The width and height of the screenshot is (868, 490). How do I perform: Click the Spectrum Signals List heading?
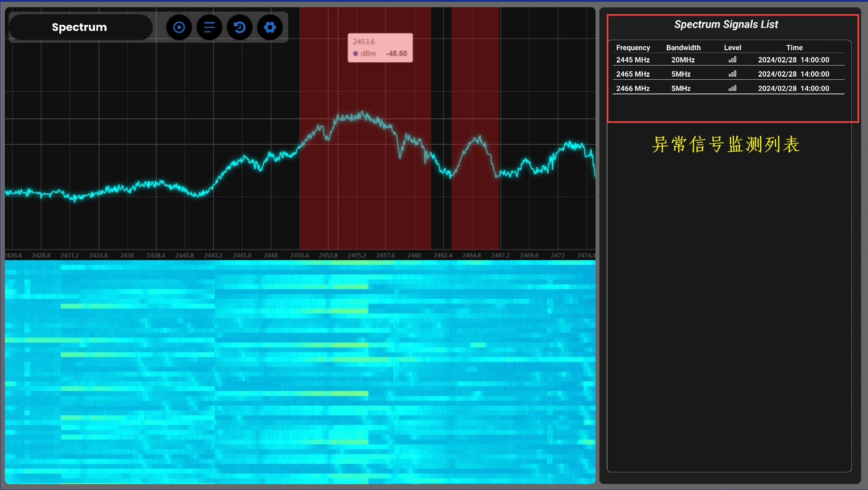coord(726,24)
